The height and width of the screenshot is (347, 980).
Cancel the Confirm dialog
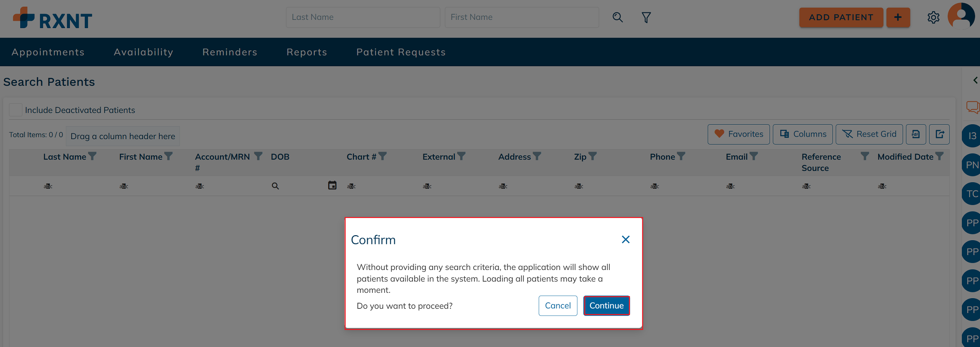[558, 306]
